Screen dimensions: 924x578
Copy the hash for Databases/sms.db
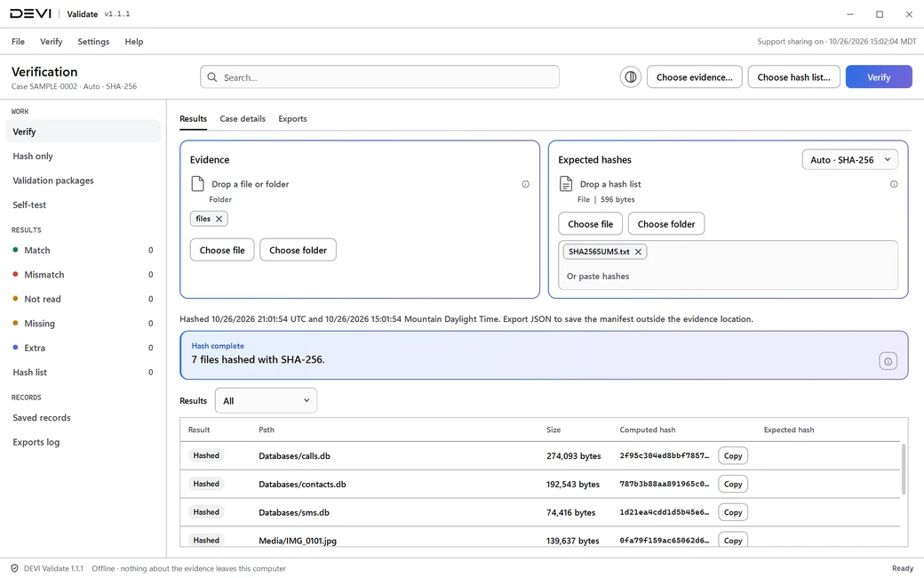[x=733, y=512]
